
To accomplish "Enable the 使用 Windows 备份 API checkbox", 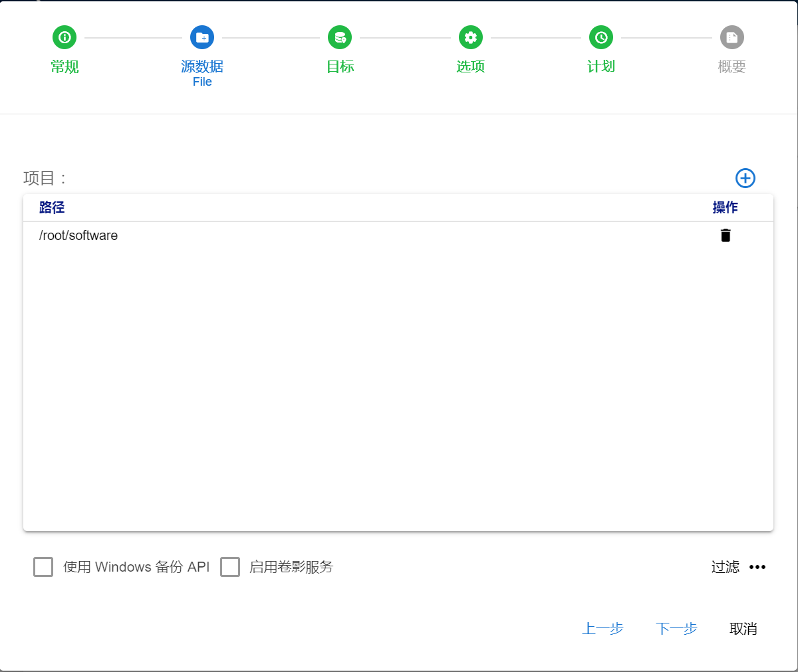I will pyautogui.click(x=43, y=567).
